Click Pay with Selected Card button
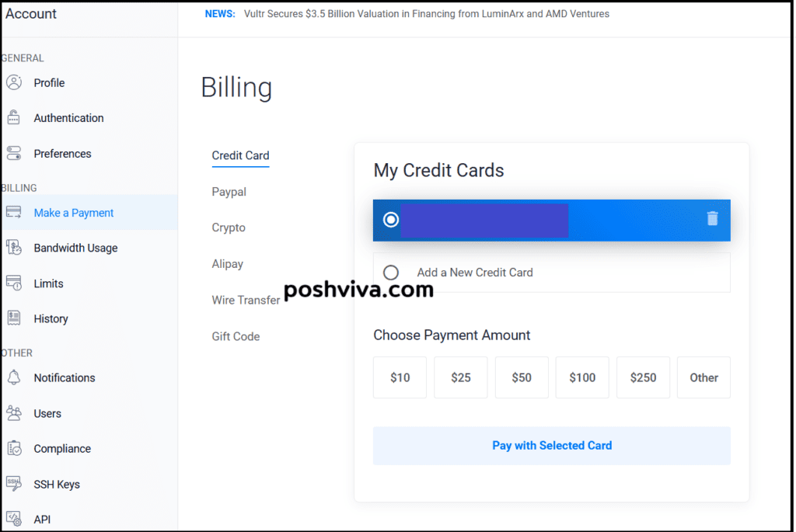This screenshot has width=796, height=532. coord(552,446)
